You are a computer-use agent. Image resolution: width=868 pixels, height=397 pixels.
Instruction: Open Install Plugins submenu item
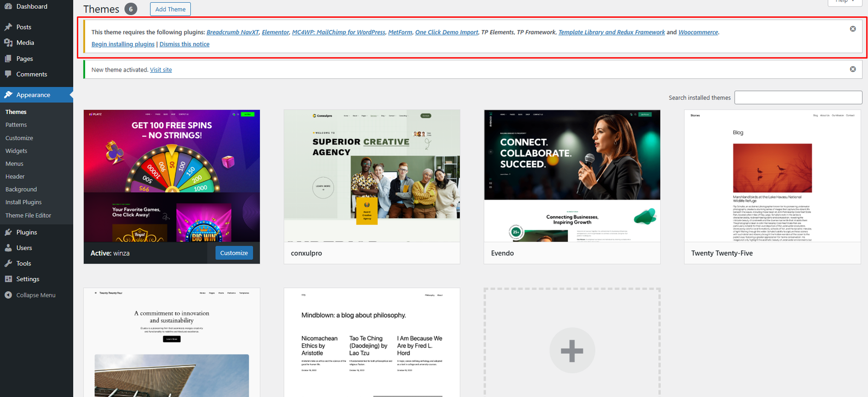23,202
